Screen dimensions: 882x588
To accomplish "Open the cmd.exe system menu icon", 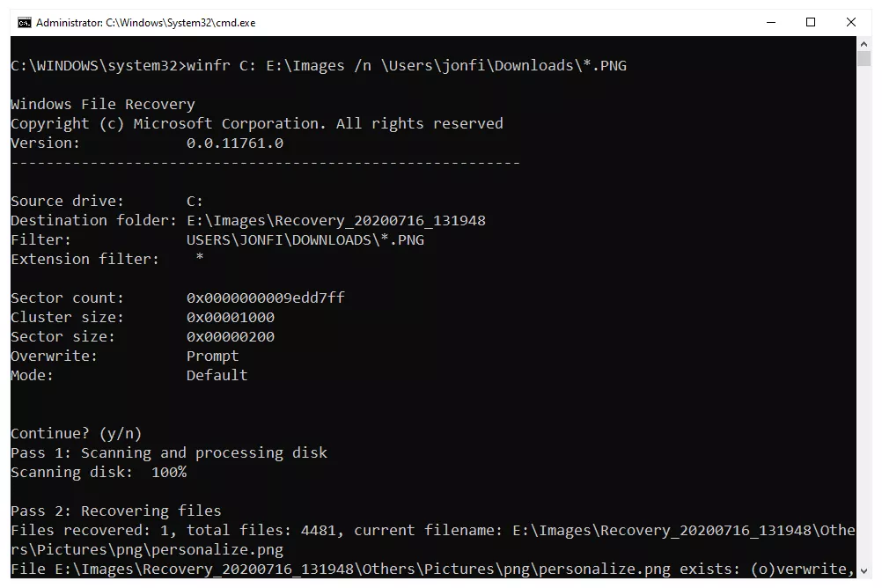I will click(24, 23).
